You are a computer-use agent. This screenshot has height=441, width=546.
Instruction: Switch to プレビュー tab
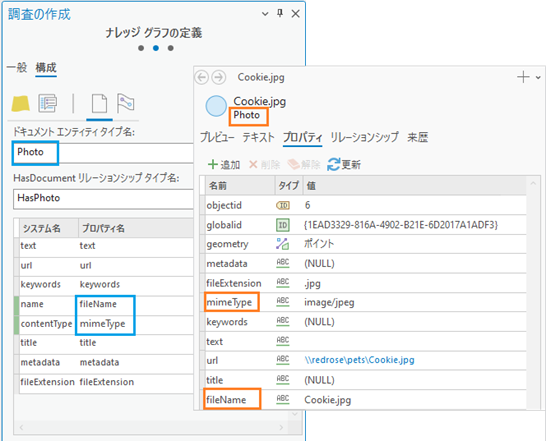[x=217, y=137]
